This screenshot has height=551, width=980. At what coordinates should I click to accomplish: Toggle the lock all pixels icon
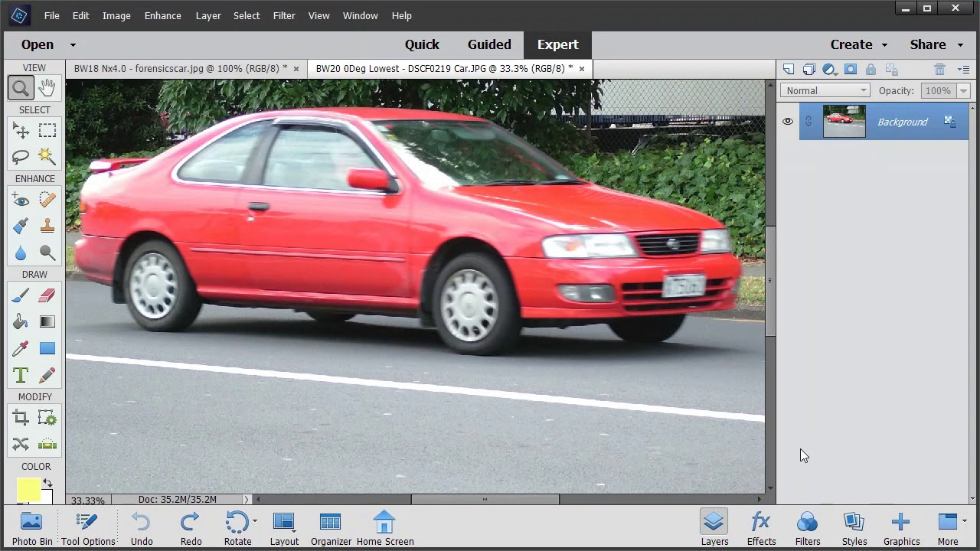click(x=871, y=70)
